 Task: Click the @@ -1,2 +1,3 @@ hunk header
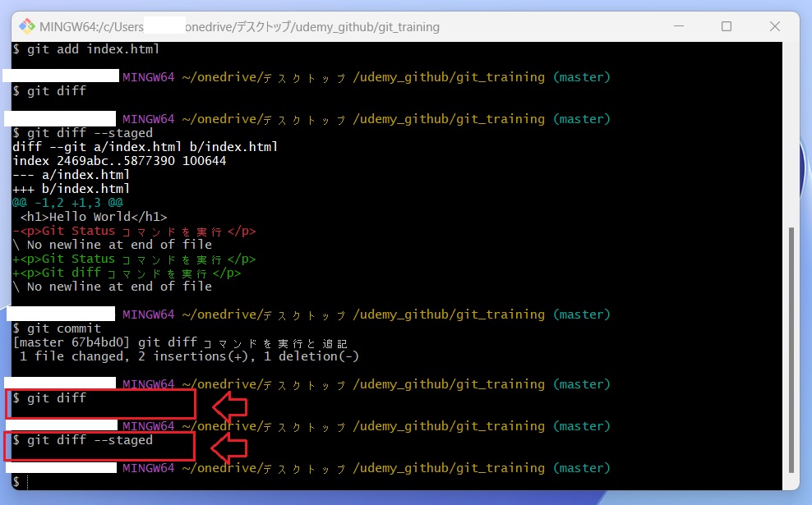[67, 202]
